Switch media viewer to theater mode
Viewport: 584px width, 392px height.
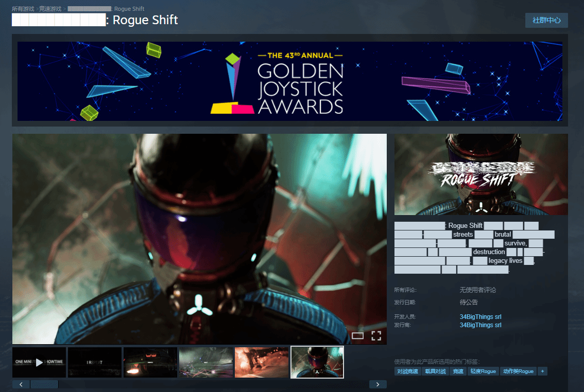pyautogui.click(x=357, y=336)
